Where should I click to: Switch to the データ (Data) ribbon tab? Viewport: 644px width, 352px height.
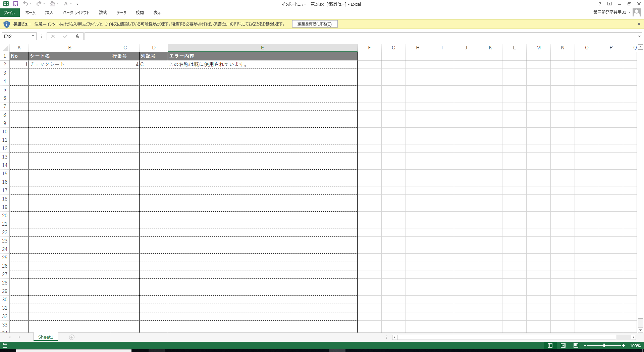121,13
